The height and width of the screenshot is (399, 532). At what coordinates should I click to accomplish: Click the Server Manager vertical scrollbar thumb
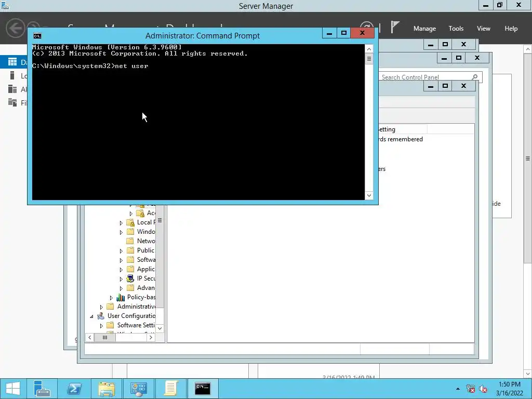click(x=528, y=158)
